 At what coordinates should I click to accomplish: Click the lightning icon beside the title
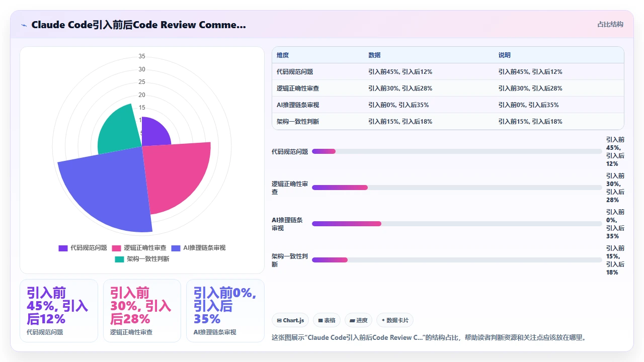click(24, 25)
